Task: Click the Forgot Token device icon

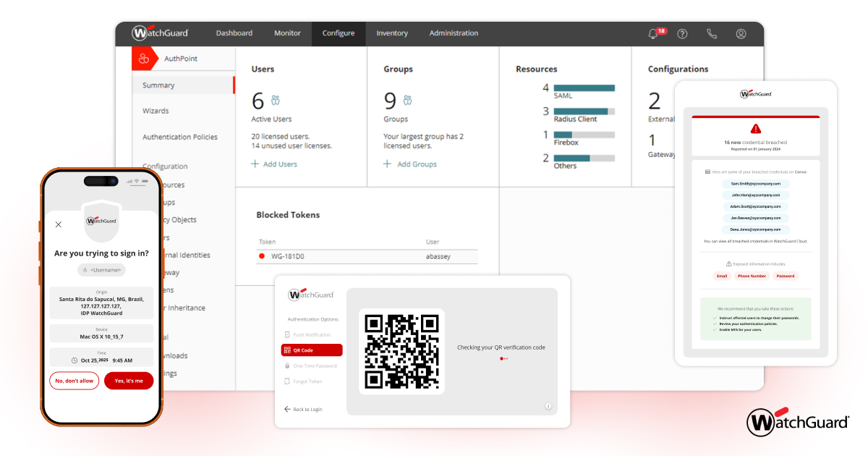Action: click(287, 381)
